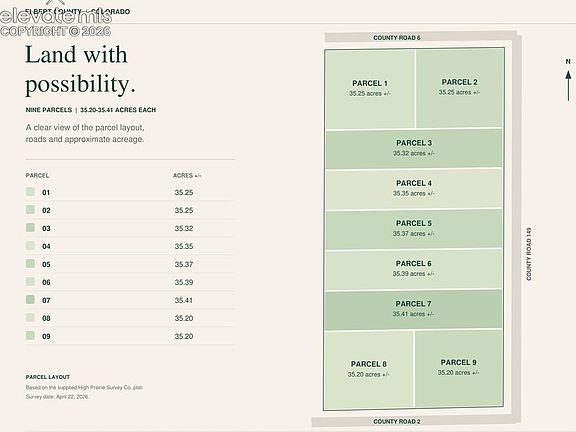
Task: Click the color swatch for parcel 03
Action: coord(30,227)
